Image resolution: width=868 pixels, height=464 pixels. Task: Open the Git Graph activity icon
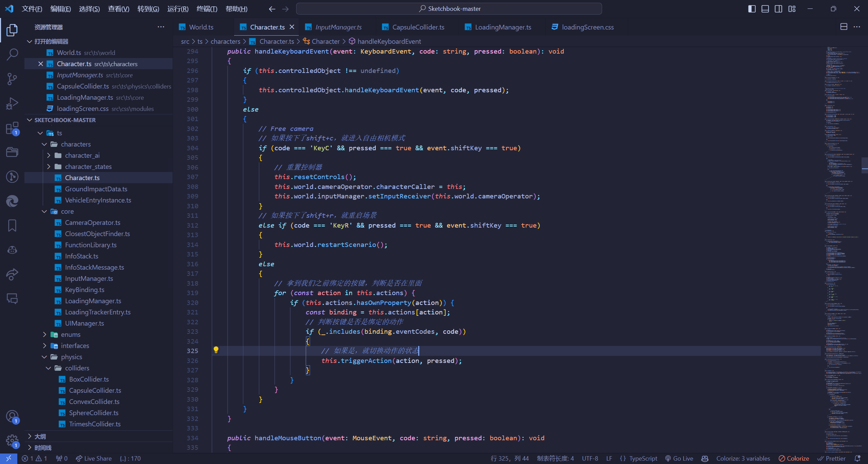(x=12, y=176)
